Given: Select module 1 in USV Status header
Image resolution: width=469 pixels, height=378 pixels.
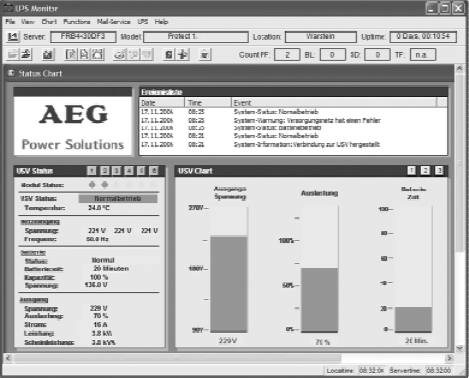Looking at the screenshot, I should pyautogui.click(x=92, y=171).
